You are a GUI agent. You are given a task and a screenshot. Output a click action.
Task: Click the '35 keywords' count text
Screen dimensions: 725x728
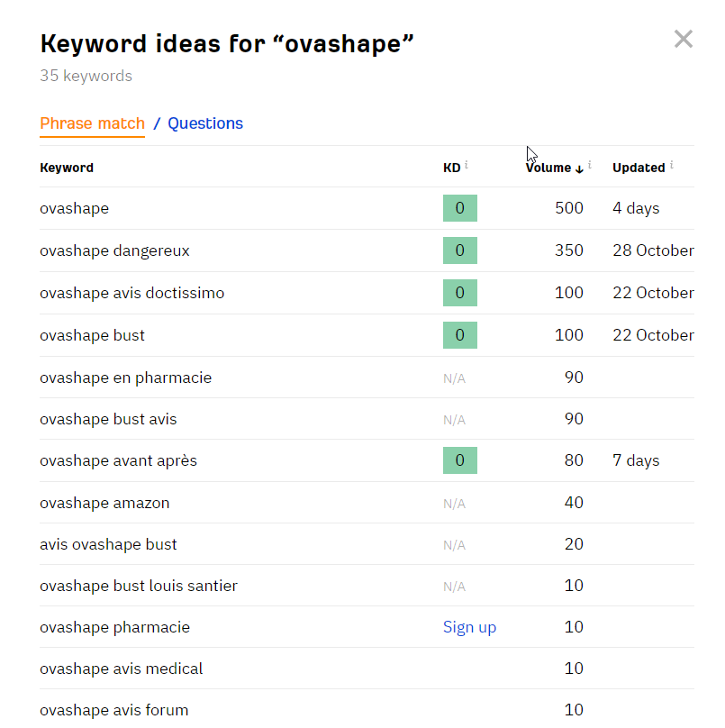[86, 76]
